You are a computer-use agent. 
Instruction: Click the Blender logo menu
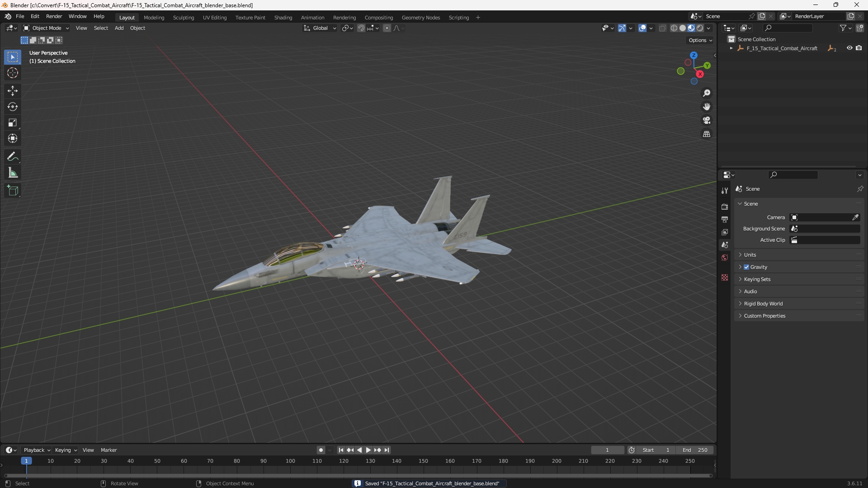point(8,17)
